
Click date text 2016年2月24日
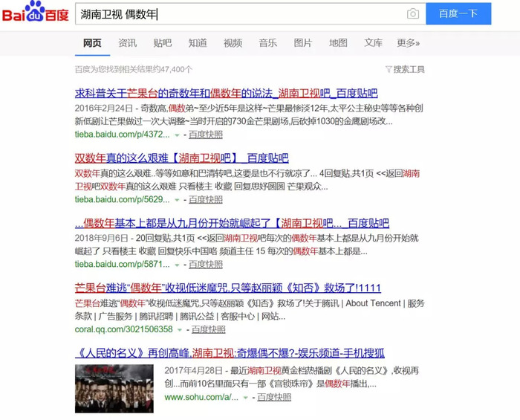104,108
